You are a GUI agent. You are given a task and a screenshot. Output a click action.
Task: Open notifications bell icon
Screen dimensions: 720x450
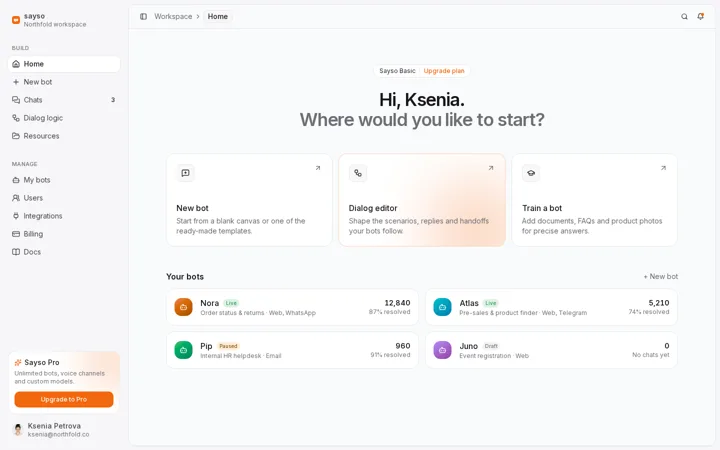[700, 17]
